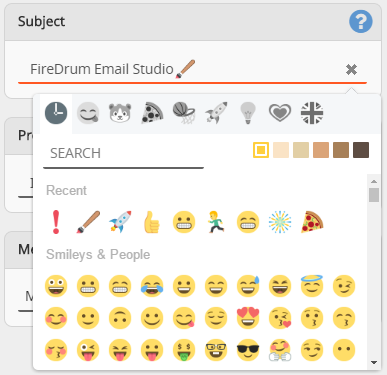The width and height of the screenshot is (387, 375).
Task: Click the emoji SEARCH field
Action: tap(123, 153)
